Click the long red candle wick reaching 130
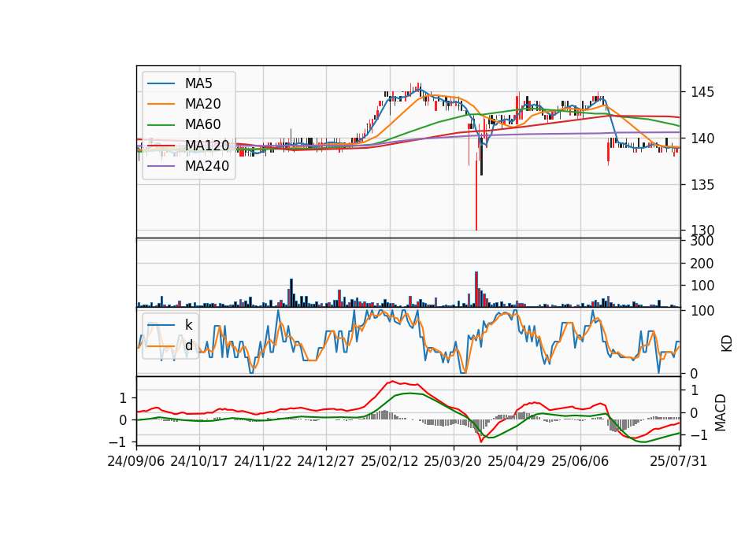This screenshot has height=543, width=756. (x=476, y=193)
